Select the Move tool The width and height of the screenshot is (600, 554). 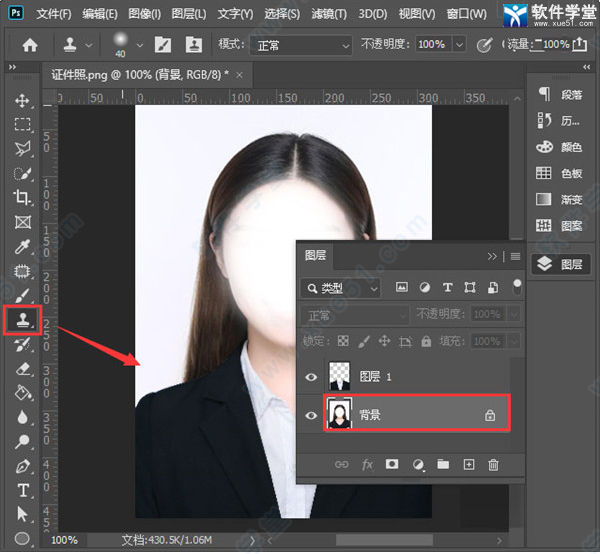coord(22,101)
